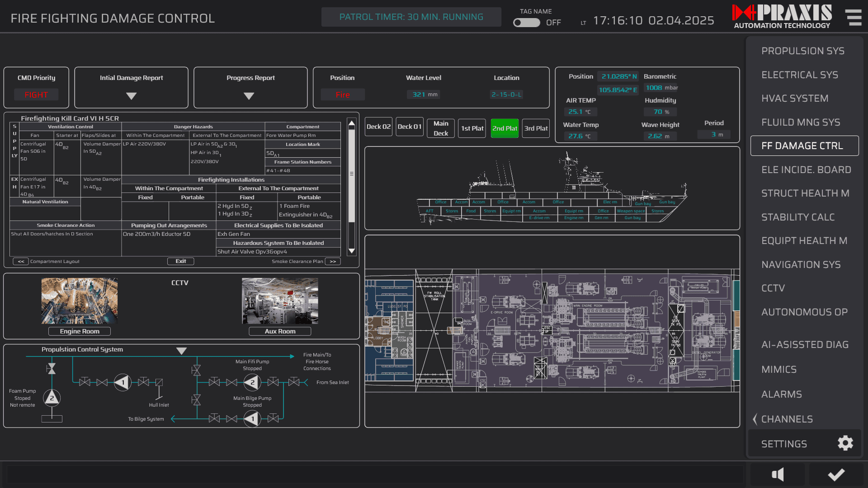The width and height of the screenshot is (868, 488).
Task: Open the Stability Calc menu item
Action: [798, 217]
